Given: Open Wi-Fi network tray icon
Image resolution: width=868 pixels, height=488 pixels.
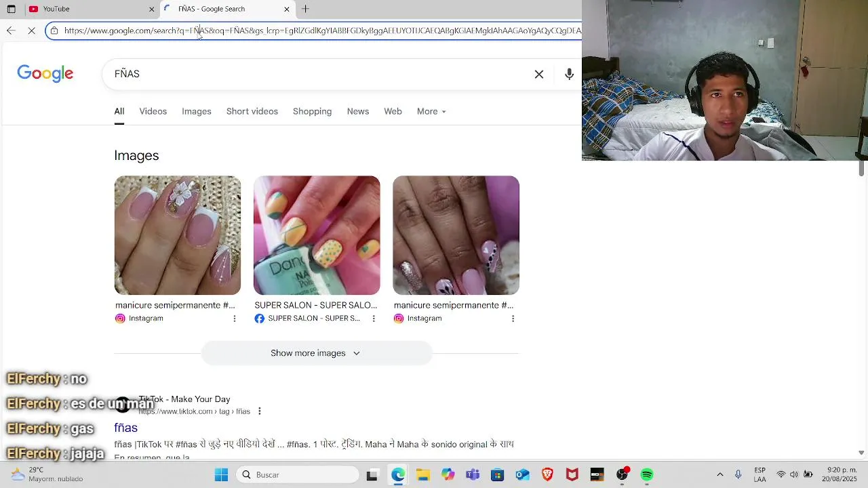Looking at the screenshot, I should pos(781,474).
